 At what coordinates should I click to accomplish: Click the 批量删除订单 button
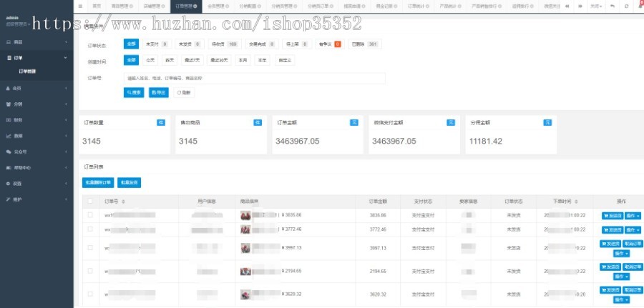98,182
